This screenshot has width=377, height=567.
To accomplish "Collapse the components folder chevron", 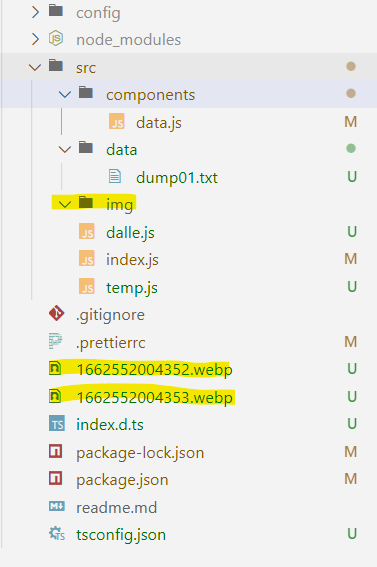I will 65,94.
